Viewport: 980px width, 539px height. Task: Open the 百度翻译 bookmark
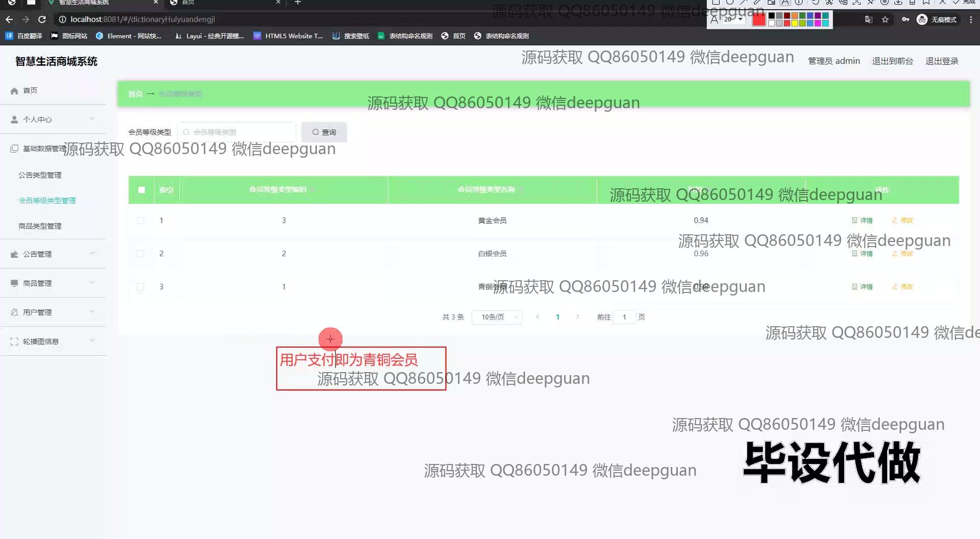coord(24,36)
